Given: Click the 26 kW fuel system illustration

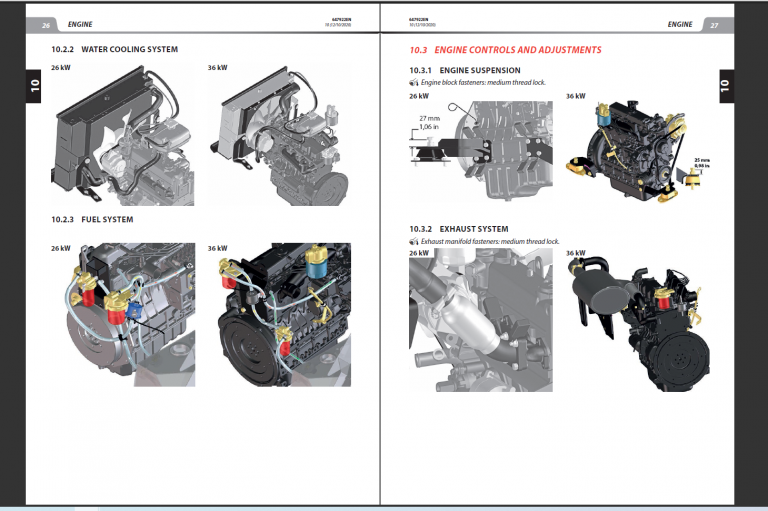Looking at the screenshot, I should pyautogui.click(x=129, y=315).
